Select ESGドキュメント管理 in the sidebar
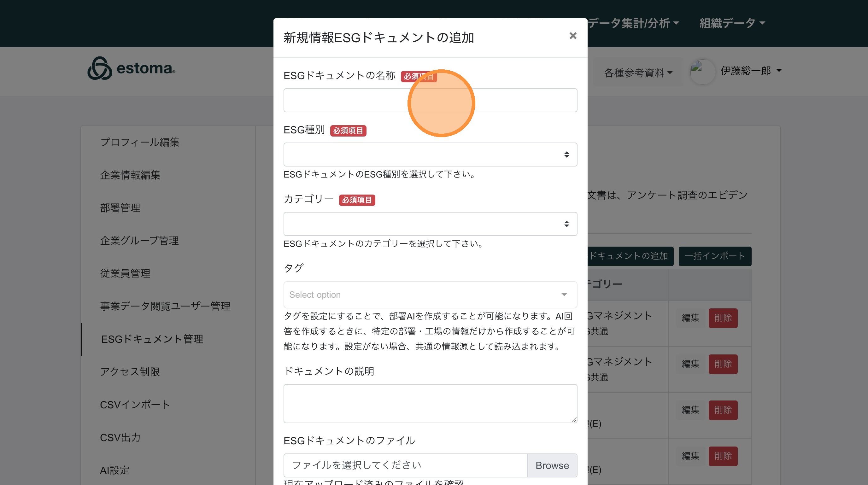This screenshot has height=485, width=868. [152, 339]
